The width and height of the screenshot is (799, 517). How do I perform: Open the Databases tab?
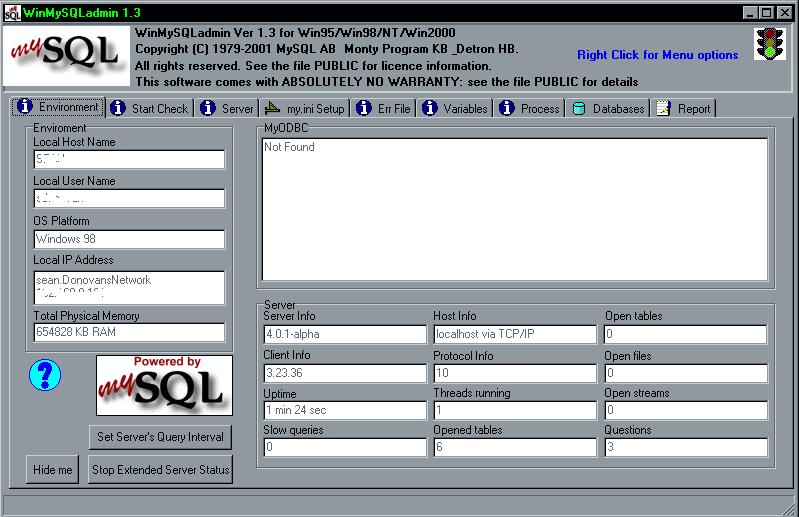coord(608,108)
